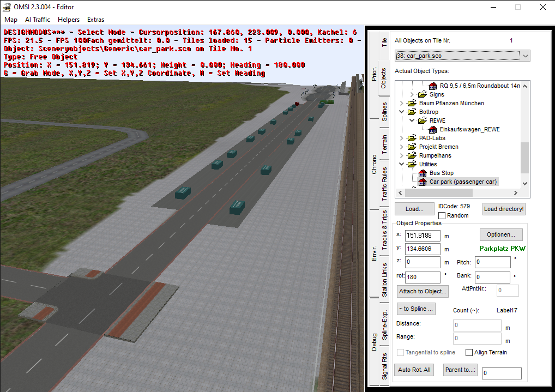
Task: Click the Load directory! button
Action: (x=504, y=209)
